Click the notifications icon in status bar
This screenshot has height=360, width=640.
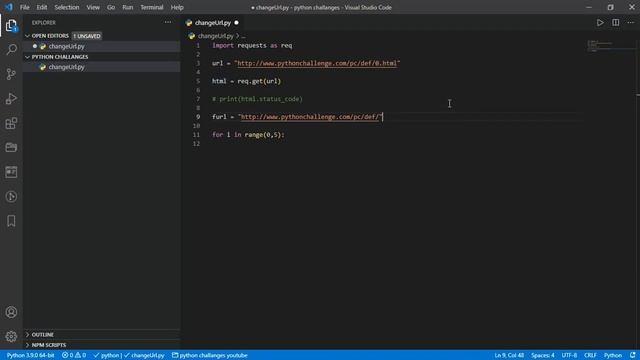pyautogui.click(x=632, y=356)
